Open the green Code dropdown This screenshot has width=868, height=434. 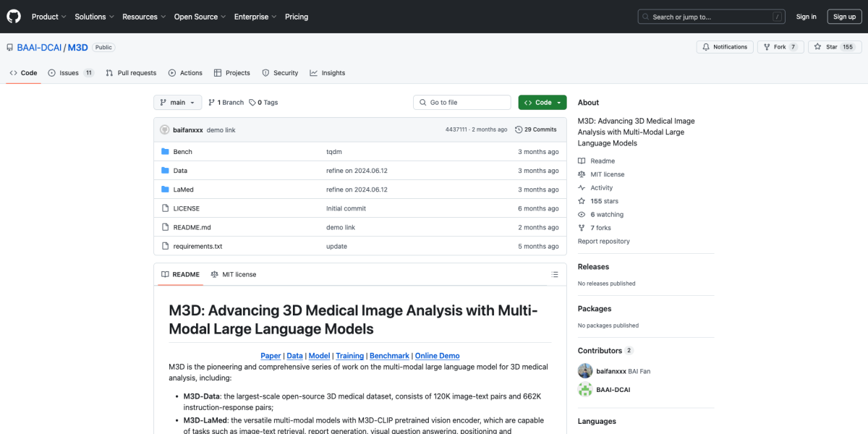click(542, 103)
